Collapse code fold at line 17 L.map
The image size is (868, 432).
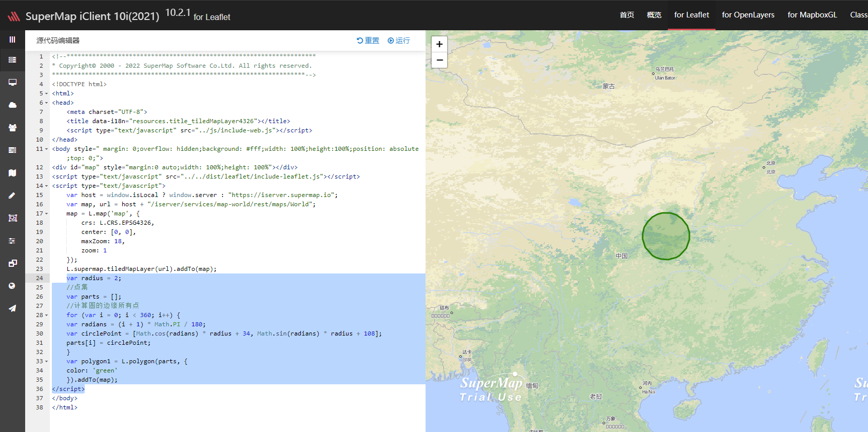pyautogui.click(x=46, y=213)
